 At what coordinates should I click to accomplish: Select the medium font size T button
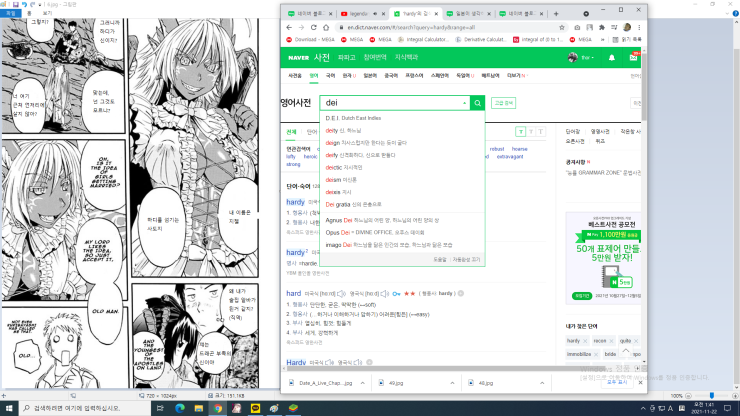(531, 132)
